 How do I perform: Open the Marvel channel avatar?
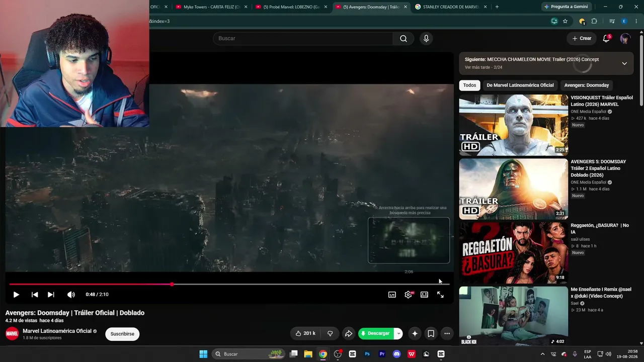pos(12,334)
